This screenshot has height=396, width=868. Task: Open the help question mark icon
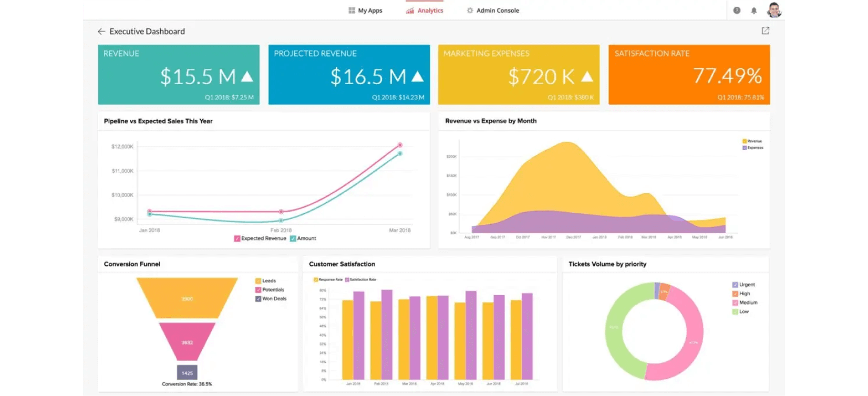737,11
